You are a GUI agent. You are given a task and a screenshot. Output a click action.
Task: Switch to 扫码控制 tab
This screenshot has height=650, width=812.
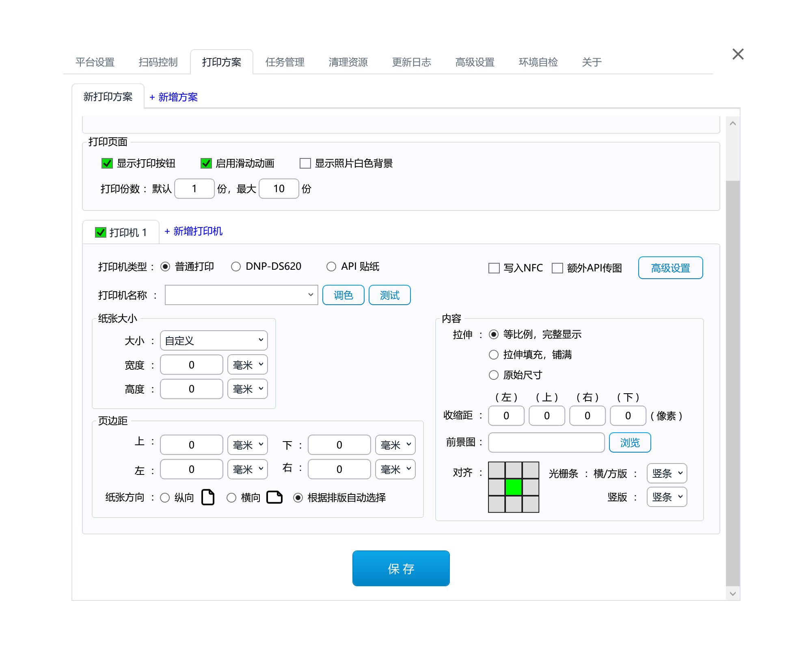pyautogui.click(x=158, y=62)
